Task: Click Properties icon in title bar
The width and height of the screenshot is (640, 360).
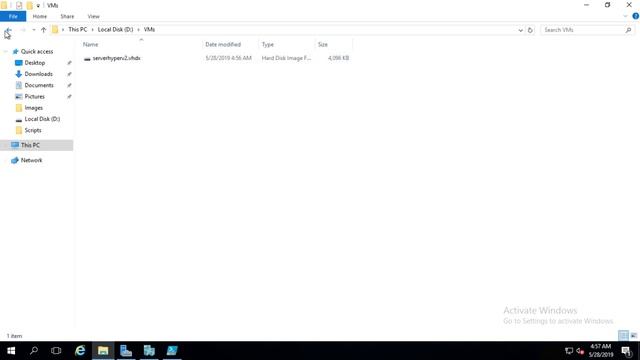Action: [19, 5]
